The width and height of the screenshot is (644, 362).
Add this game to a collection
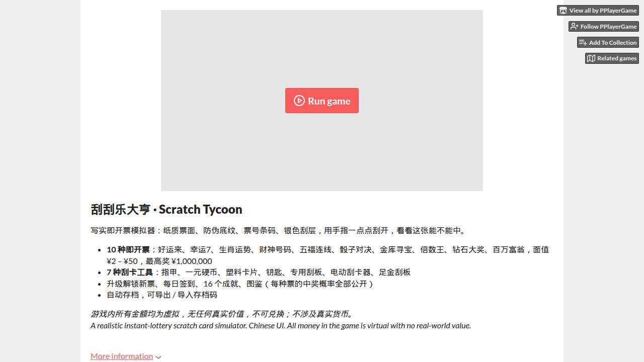pos(608,42)
